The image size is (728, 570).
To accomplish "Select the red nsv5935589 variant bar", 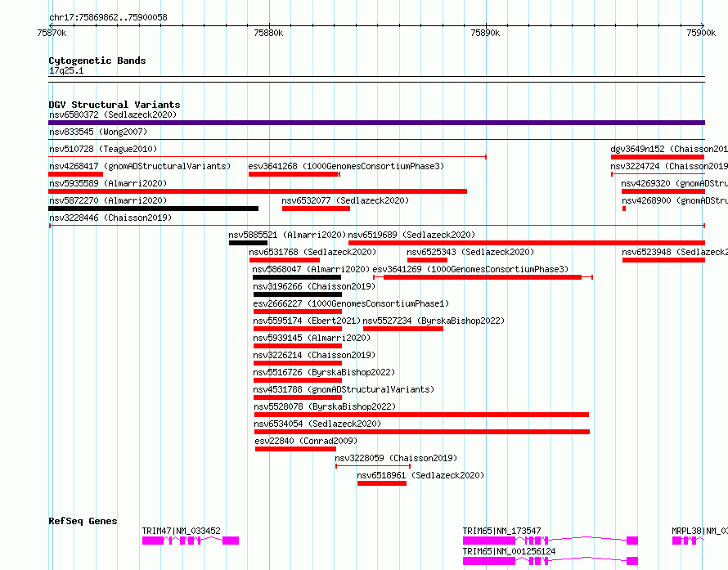I will 258,191.
